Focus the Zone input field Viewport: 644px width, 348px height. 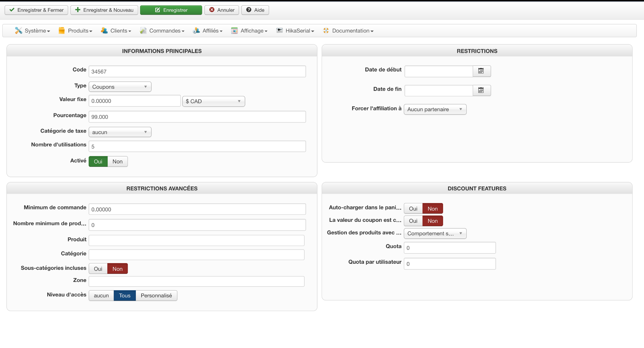pyautogui.click(x=197, y=282)
